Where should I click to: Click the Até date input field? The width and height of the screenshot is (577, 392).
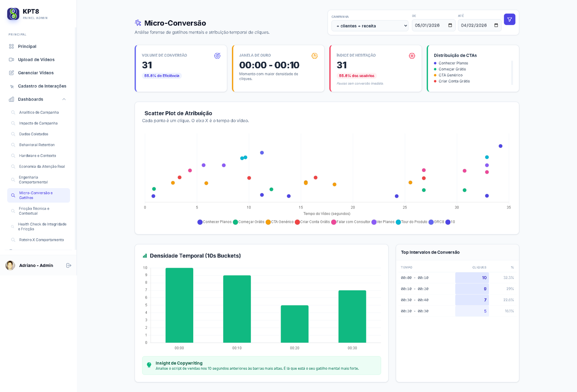(474, 26)
